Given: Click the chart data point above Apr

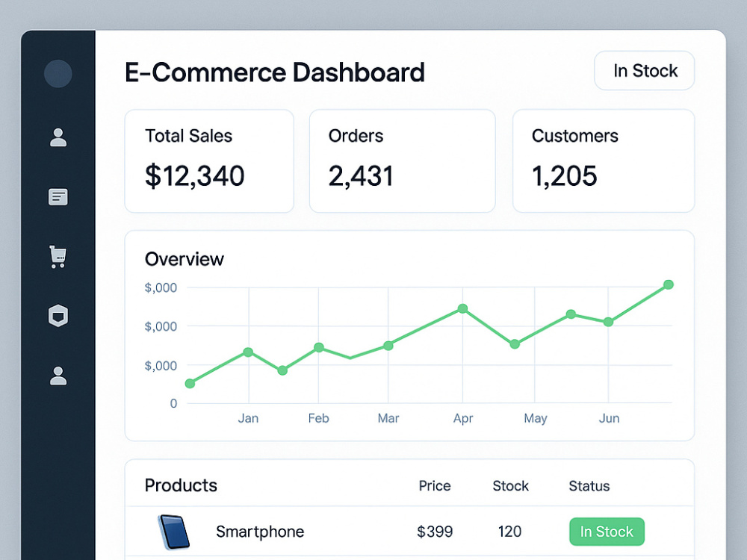Looking at the screenshot, I should tap(462, 308).
